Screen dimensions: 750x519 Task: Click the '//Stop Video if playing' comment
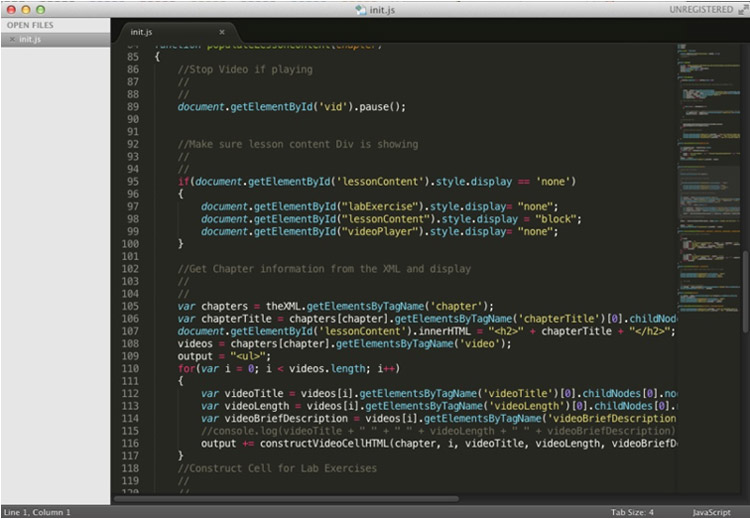(245, 69)
